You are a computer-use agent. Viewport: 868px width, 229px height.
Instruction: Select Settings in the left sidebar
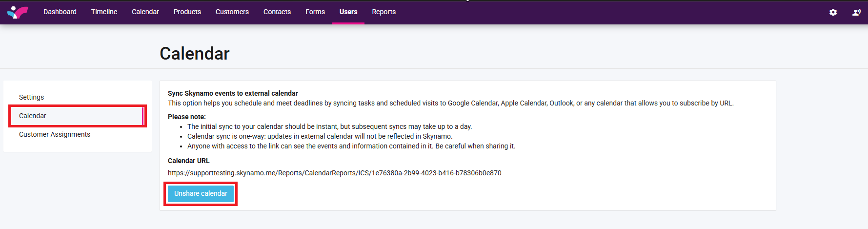coord(31,97)
